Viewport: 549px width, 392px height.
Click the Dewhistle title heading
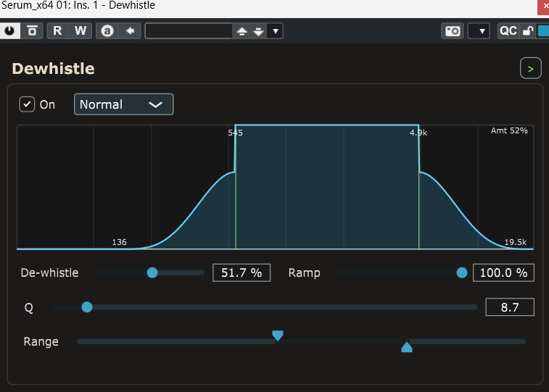pos(53,69)
